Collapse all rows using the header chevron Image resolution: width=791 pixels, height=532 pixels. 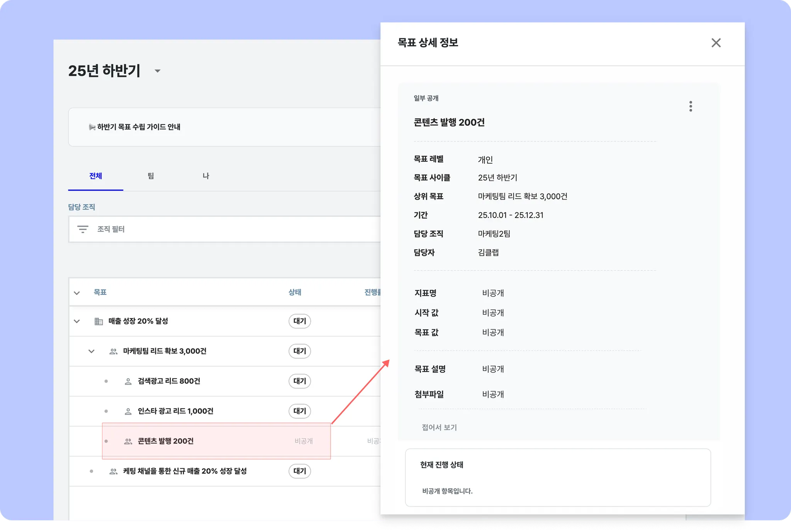77,293
